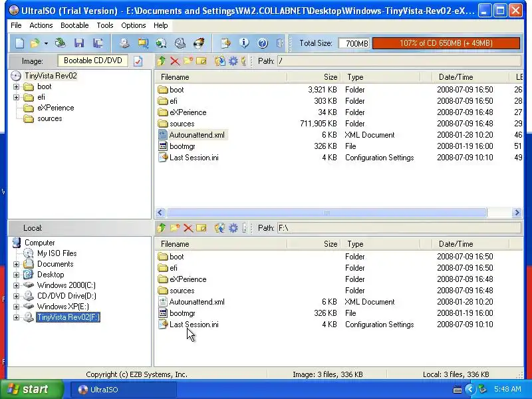Screen dimensions: 532x399
Task: Click the Image pane scrollbar left arrow
Action: pyautogui.click(x=160, y=213)
